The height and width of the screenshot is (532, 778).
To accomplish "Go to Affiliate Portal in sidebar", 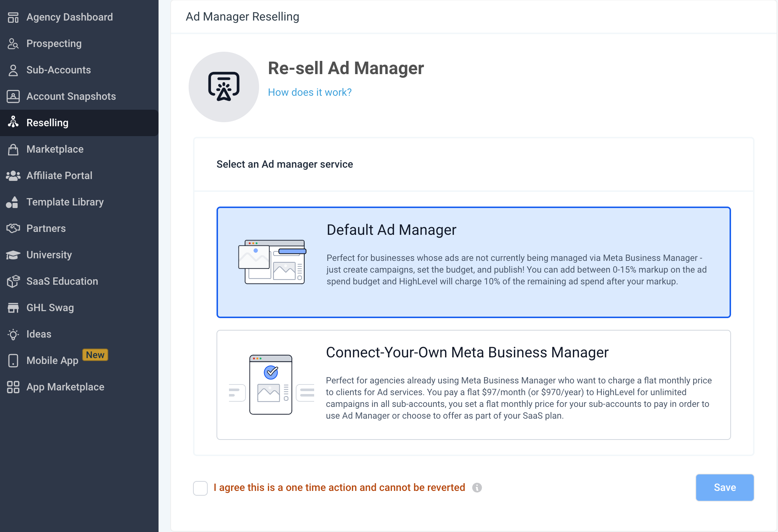I will click(59, 176).
